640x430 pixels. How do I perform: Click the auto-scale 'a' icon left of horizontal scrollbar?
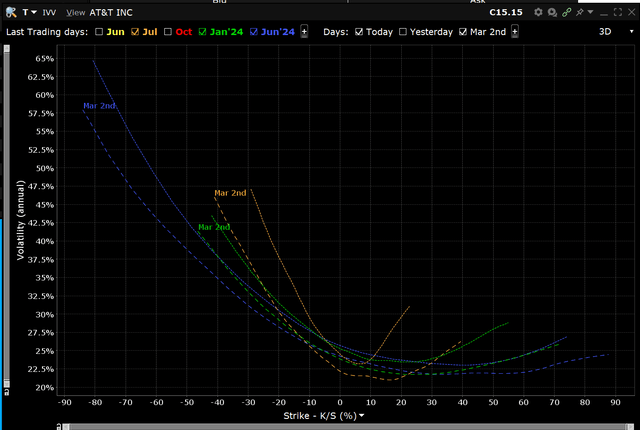tap(59, 427)
